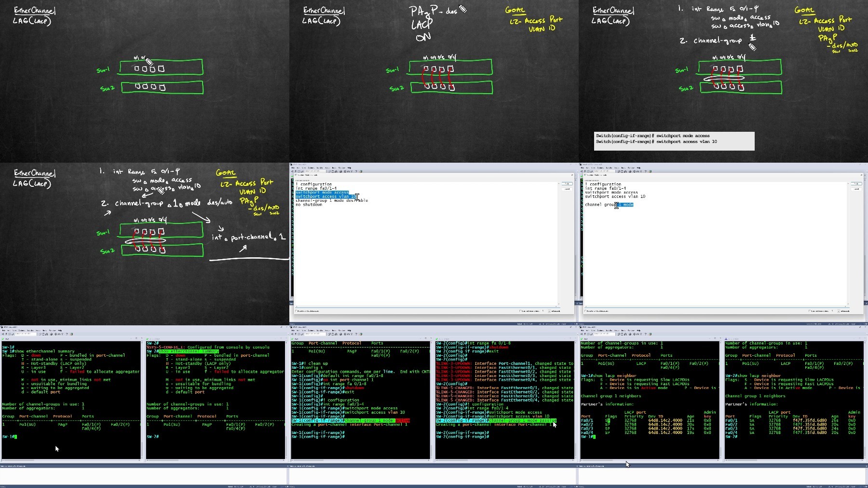Click the highlighted 'switchport mode access' editor line
Image resolution: width=868 pixels, height=488 pixels.
pyautogui.click(x=322, y=193)
